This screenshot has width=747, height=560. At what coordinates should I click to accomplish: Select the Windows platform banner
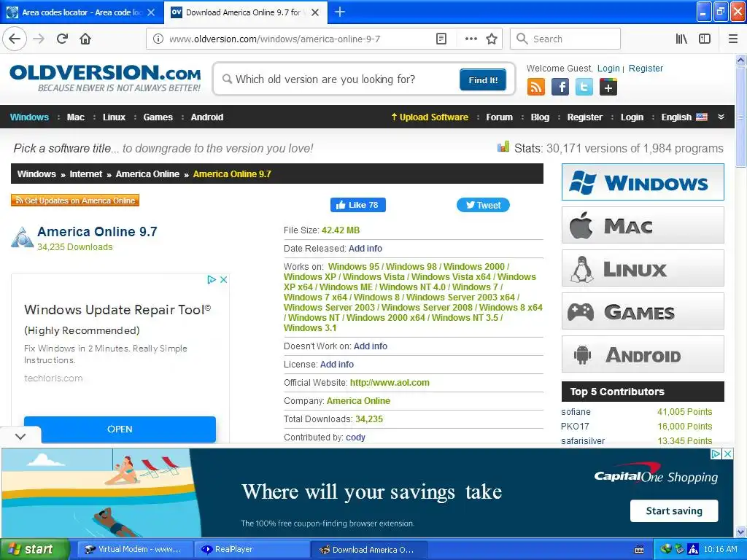643,182
